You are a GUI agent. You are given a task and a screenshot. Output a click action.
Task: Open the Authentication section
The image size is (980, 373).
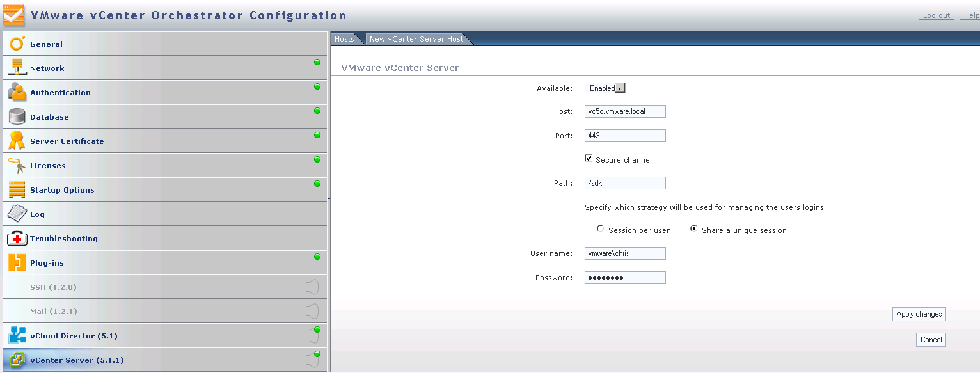click(x=165, y=92)
